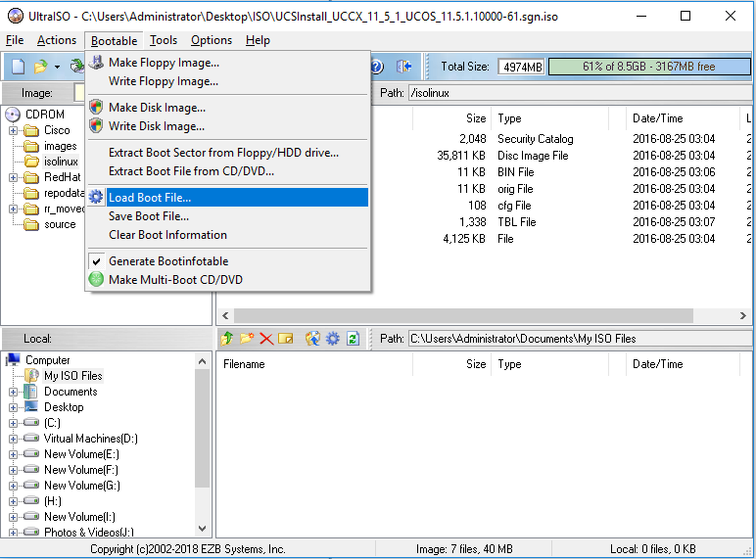Expand the Desktop node in local tree
This screenshot has height=559, width=756.
pyautogui.click(x=13, y=407)
